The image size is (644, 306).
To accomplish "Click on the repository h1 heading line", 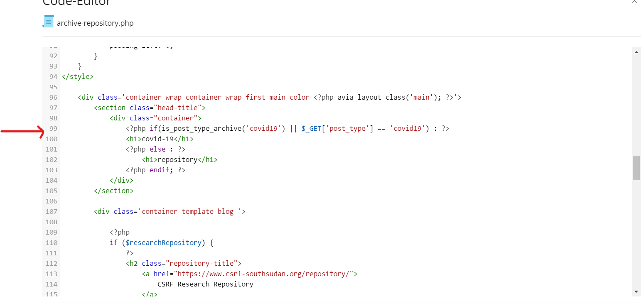I will 179,159.
